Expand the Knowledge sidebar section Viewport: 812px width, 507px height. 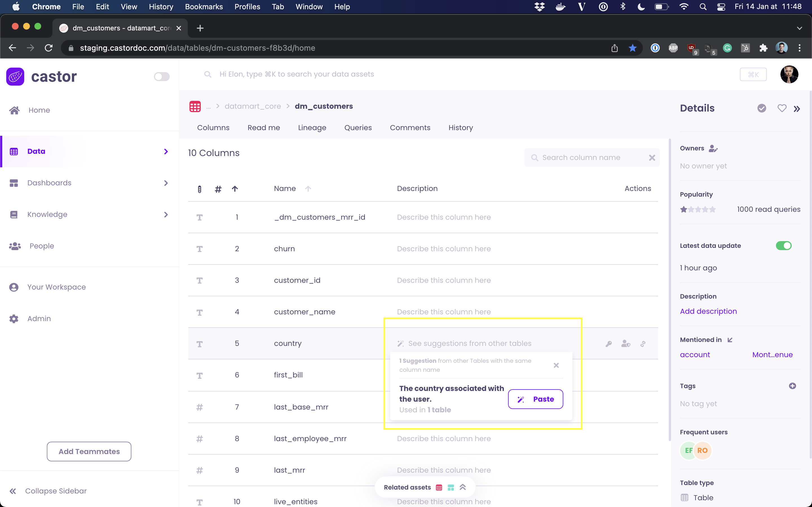pyautogui.click(x=166, y=214)
